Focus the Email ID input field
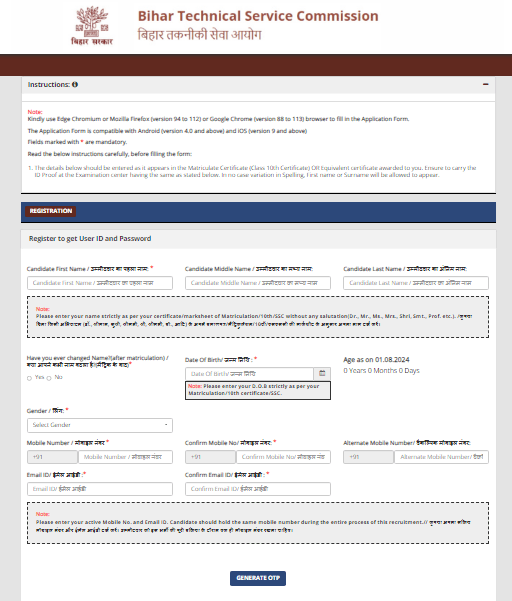Viewport: 512px width, 601px height. pos(100,489)
